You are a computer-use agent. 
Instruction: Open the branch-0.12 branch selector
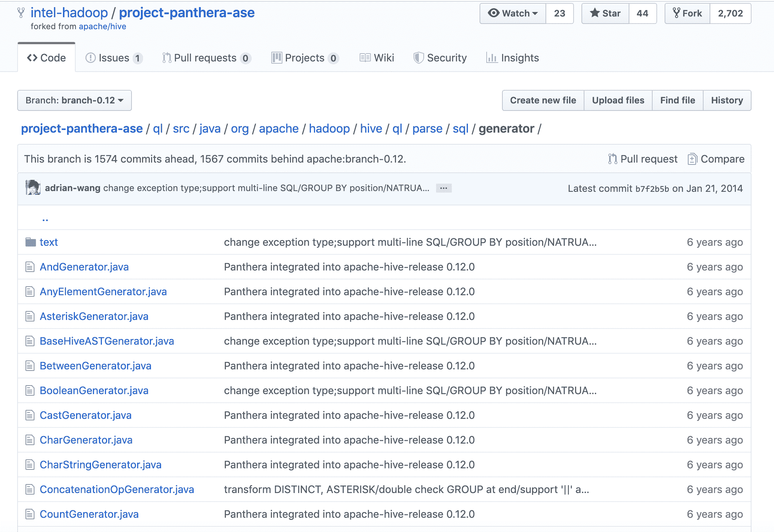pyautogui.click(x=75, y=100)
